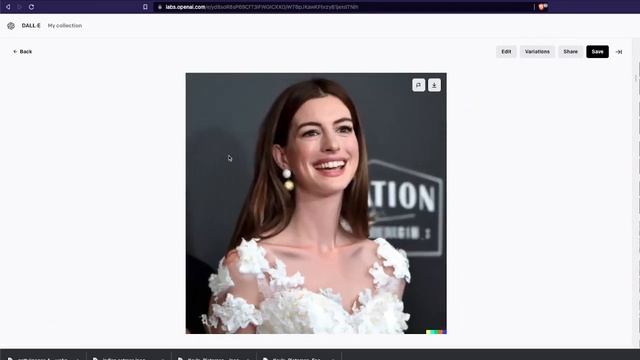This screenshot has width=640, height=360.
Task: Open the Brave shields icon in address bar
Action: 542,7
